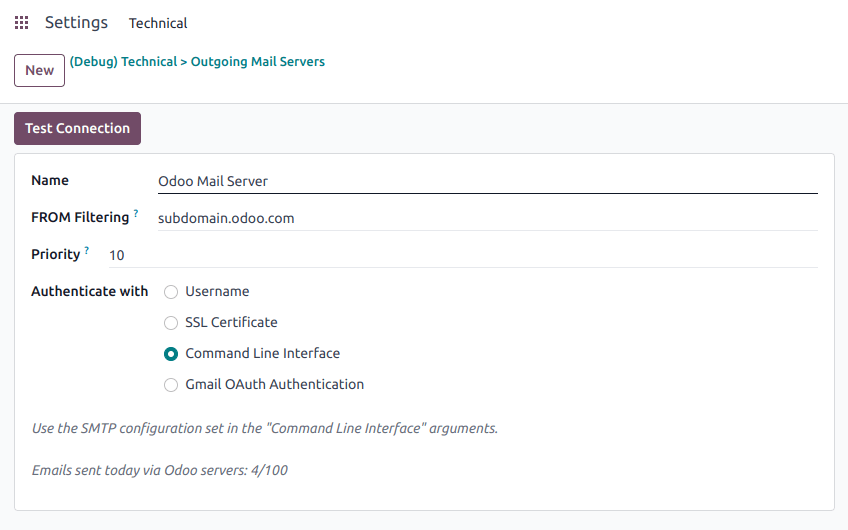Image resolution: width=848 pixels, height=530 pixels.
Task: Click the New button
Action: 40,70
